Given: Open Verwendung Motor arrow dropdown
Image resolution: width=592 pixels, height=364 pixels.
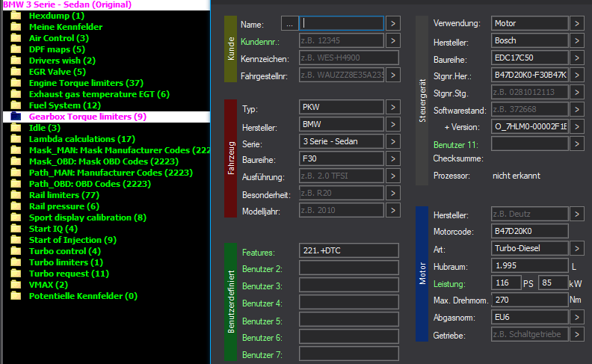Looking at the screenshot, I should (577, 23).
